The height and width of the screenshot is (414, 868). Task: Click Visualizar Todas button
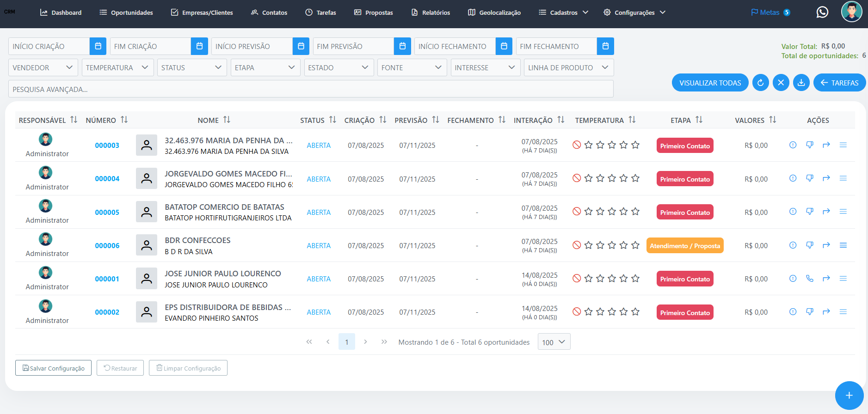tap(710, 83)
